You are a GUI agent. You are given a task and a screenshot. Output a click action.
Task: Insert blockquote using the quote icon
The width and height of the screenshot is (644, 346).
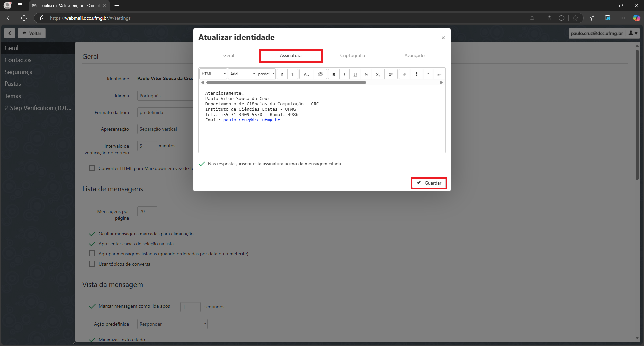tap(428, 74)
